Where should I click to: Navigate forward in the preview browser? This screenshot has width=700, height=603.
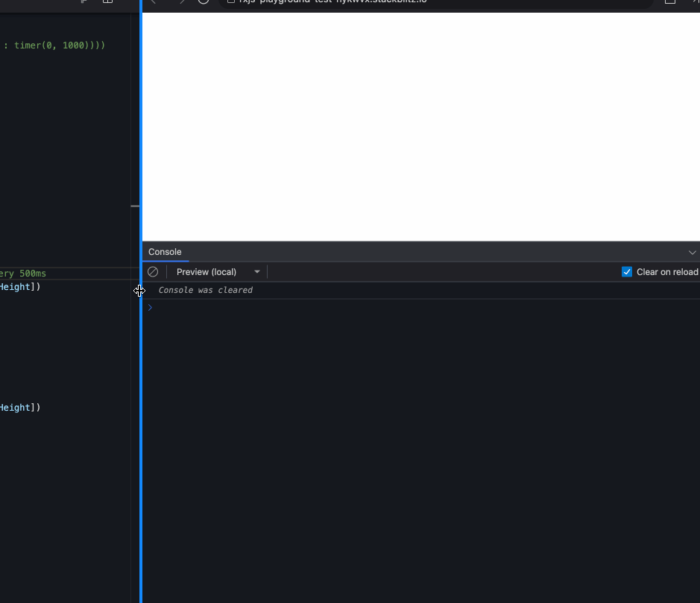(x=182, y=3)
